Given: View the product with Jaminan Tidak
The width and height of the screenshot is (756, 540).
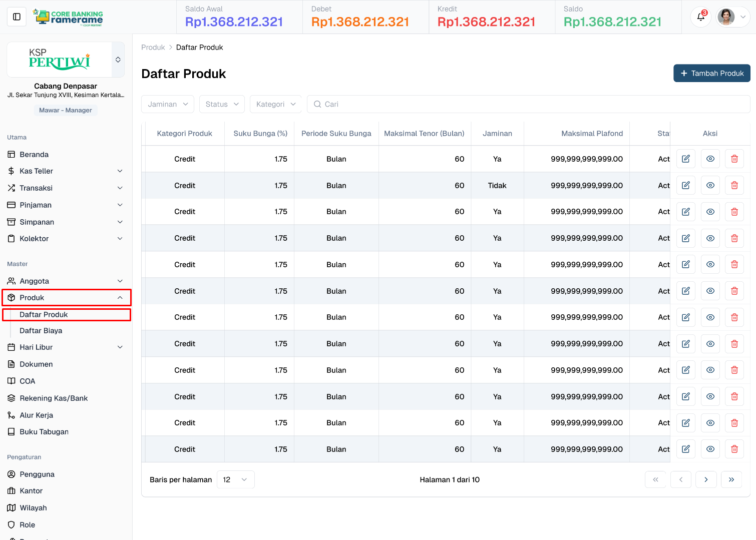Looking at the screenshot, I should [x=710, y=186].
